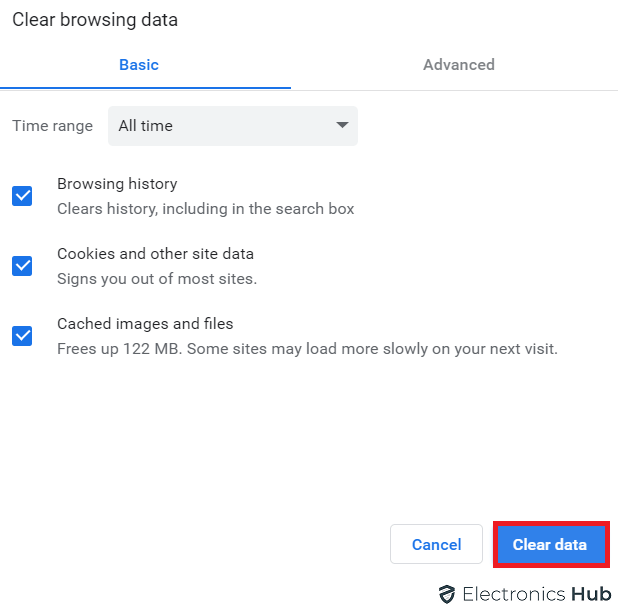Disable the Cached images and files checkbox
618x612 pixels.
[x=22, y=336]
